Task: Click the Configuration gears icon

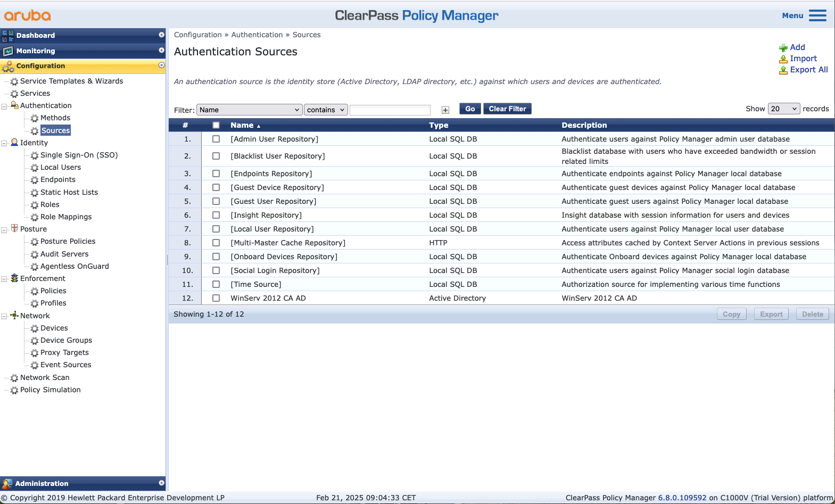Action: 8,67
